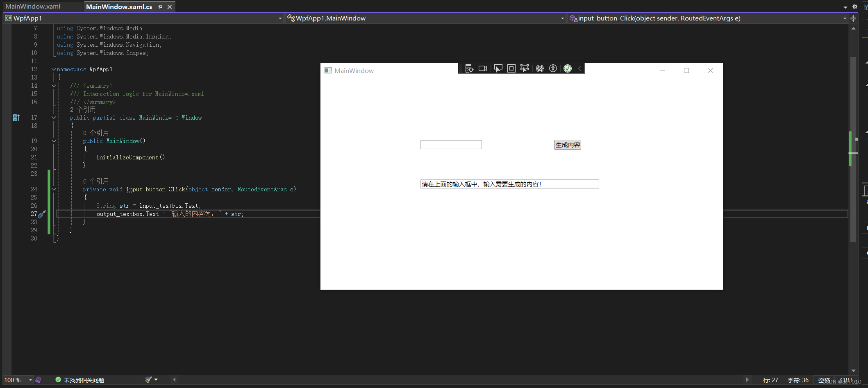Collapse the input_button_Click method on line 24

tap(54, 189)
